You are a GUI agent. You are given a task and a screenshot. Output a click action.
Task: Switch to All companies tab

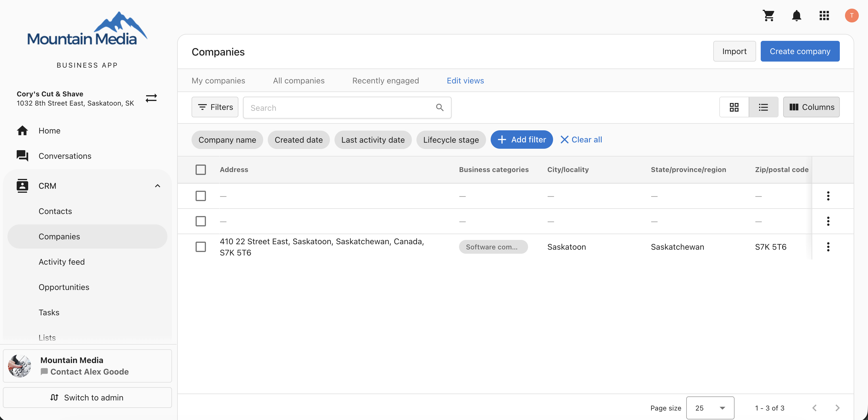[x=299, y=81]
